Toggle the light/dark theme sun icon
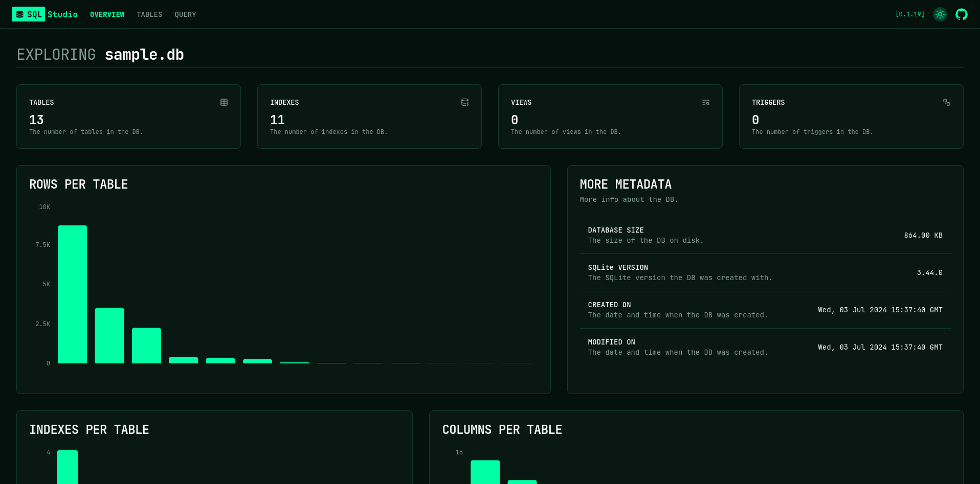Image resolution: width=980 pixels, height=484 pixels. [x=940, y=14]
